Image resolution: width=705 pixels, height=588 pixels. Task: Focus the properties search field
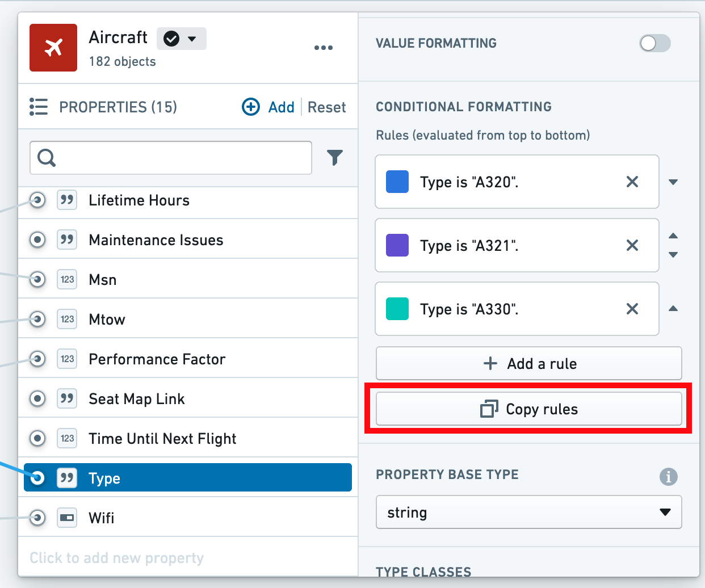(171, 157)
